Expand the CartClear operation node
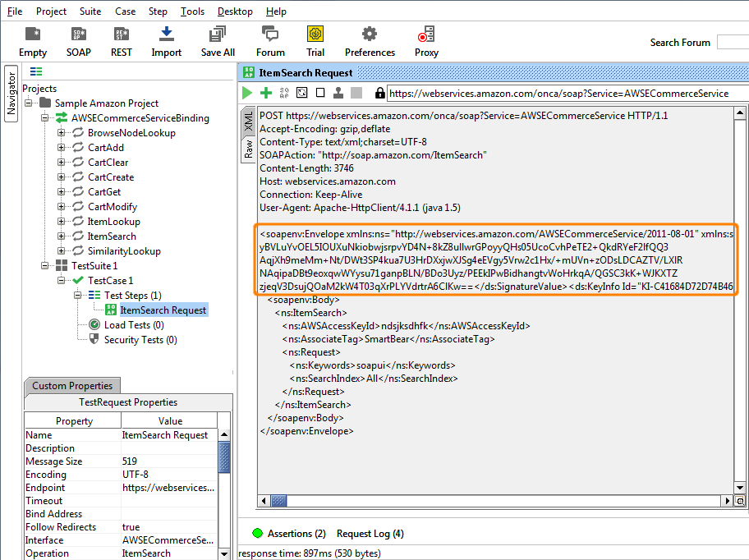Viewport: 749px width, 560px height. (x=61, y=162)
